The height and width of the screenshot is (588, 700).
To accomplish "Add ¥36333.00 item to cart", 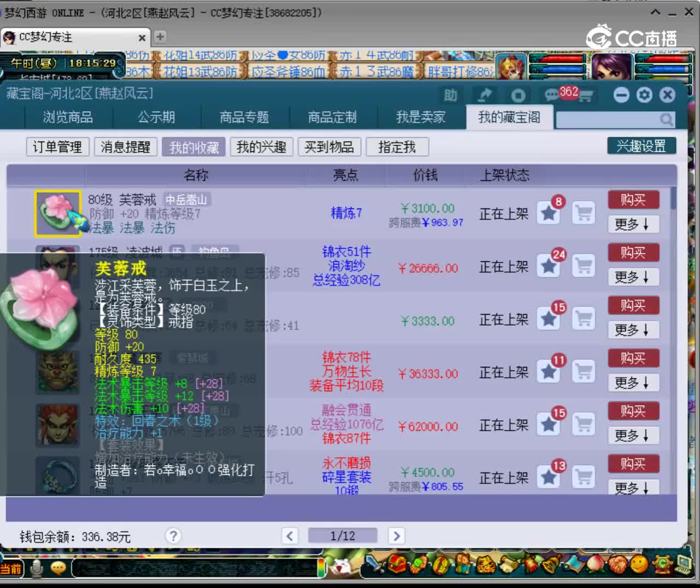I will click(584, 372).
